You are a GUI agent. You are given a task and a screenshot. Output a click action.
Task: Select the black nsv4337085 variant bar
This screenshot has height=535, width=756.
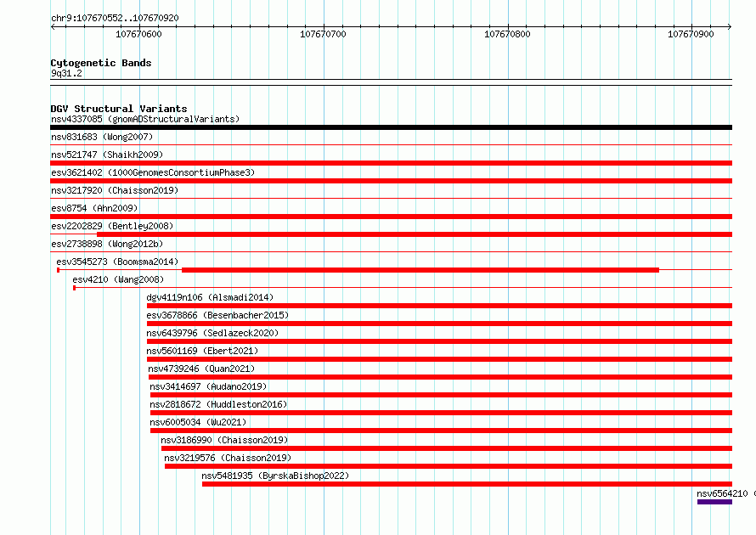[x=391, y=127]
